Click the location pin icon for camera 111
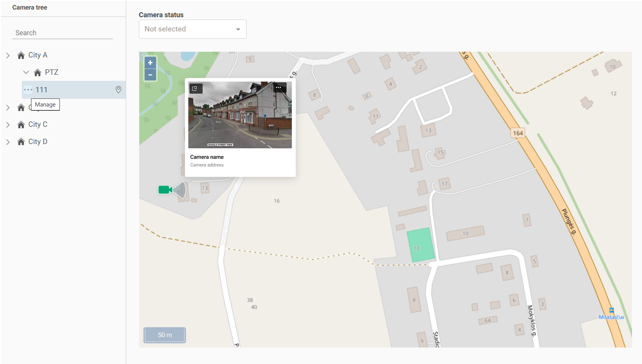This screenshot has width=642, height=364. 119,90
